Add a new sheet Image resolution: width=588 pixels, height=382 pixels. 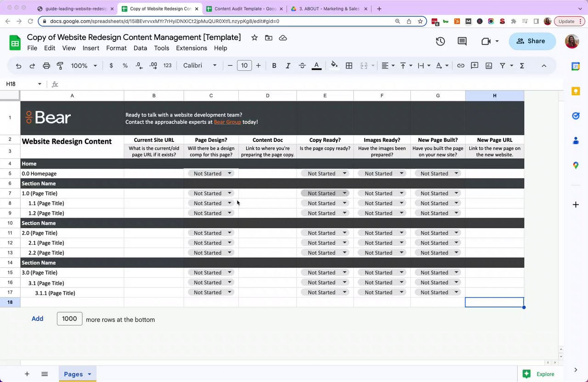(x=27, y=374)
